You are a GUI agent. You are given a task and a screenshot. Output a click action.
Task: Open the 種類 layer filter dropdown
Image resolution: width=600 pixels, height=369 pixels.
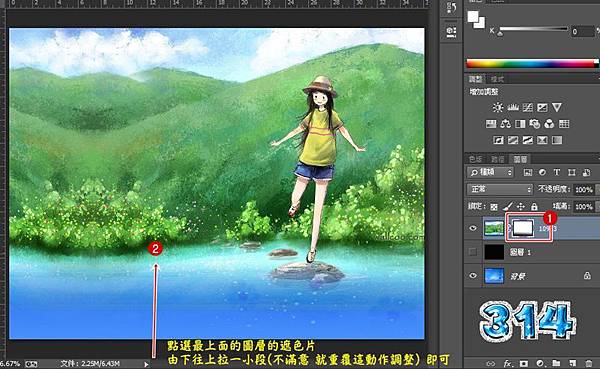[x=490, y=173]
